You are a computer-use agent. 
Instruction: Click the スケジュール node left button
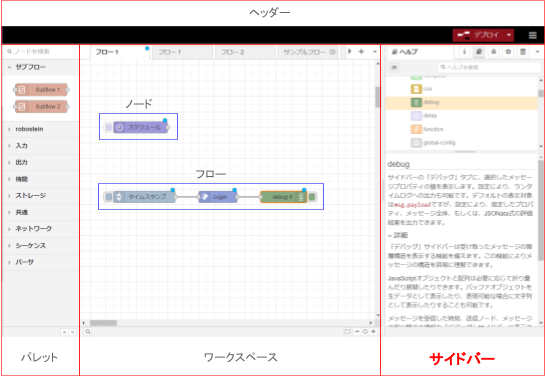(108, 128)
